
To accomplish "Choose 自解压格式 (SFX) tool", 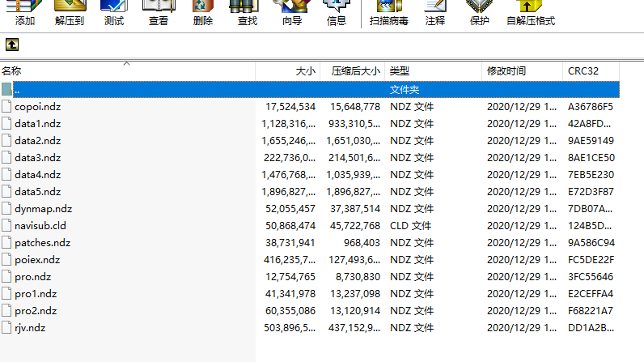I will [x=531, y=13].
